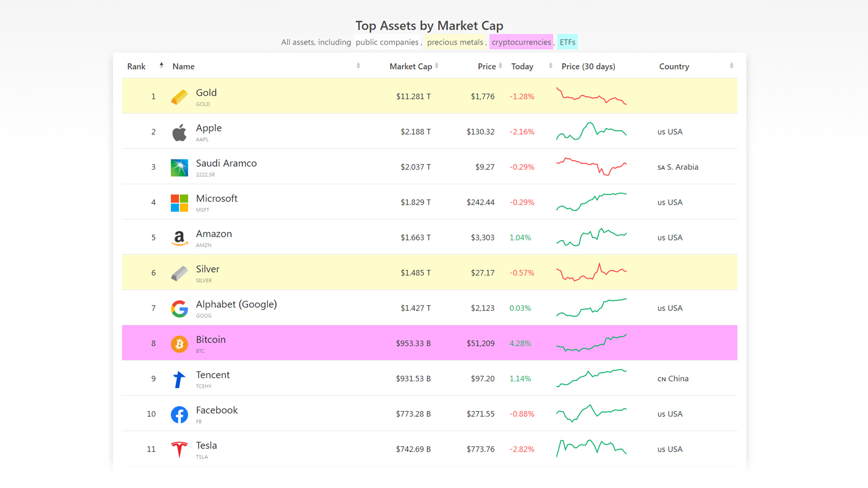
Task: Click Saudi Aramco 30-day price chart
Action: [591, 166]
